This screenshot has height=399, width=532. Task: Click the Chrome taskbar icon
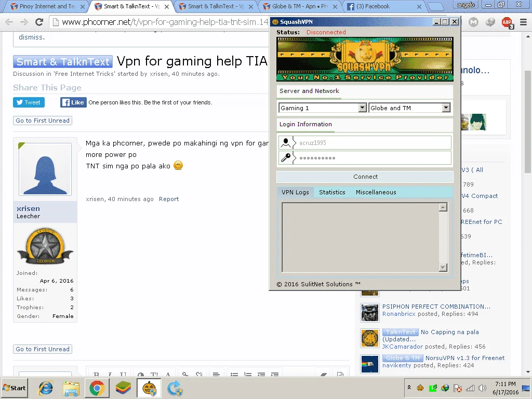(97, 388)
